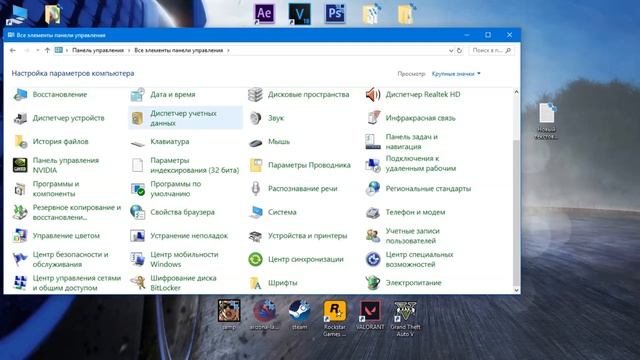Viewport: 640px width, 360px height.
Task: Expand chevron after Панель управления breadcrumb
Action: click(x=129, y=50)
